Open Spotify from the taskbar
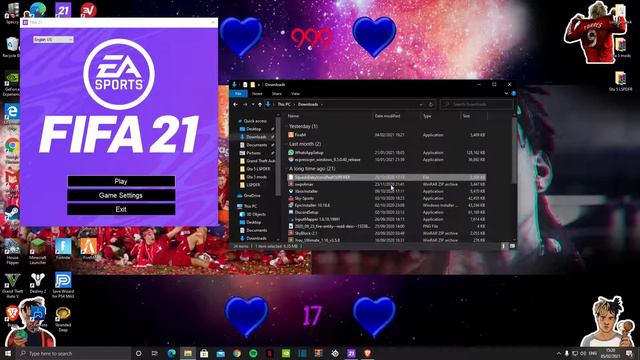The height and width of the screenshot is (360, 640). pyautogui.click(x=253, y=353)
